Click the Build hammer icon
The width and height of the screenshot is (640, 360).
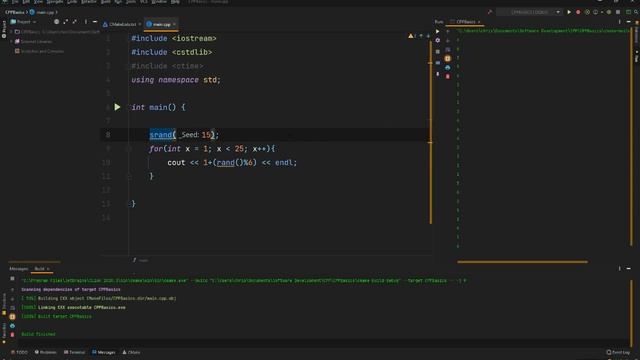tap(490, 12)
